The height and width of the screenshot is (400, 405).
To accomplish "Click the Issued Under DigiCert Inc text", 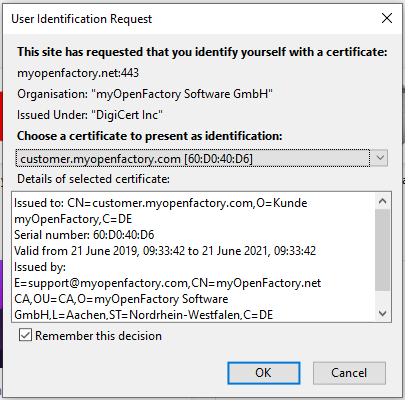I will click(x=90, y=115).
